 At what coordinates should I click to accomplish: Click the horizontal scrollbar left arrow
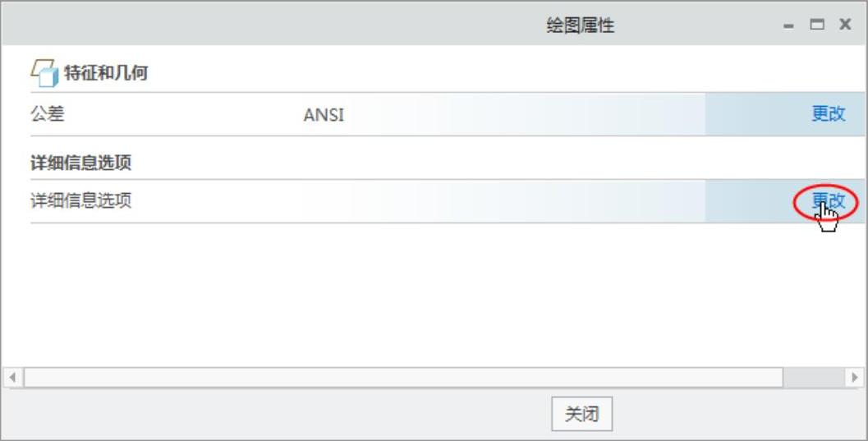[x=12, y=378]
